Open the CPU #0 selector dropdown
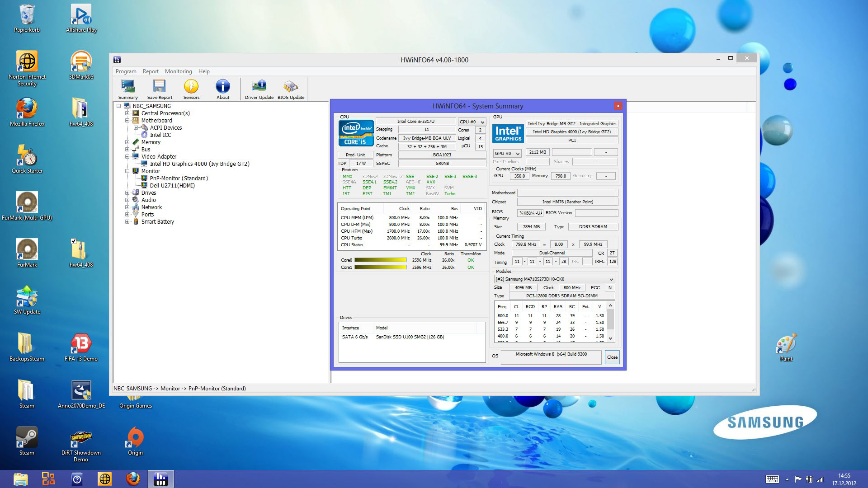 coord(472,122)
